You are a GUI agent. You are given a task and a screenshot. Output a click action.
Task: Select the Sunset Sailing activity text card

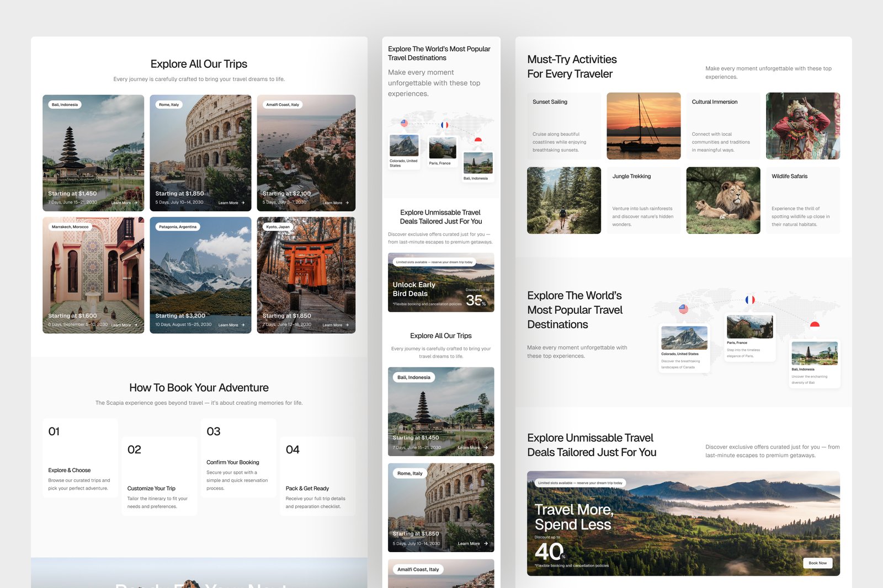pyautogui.click(x=563, y=126)
